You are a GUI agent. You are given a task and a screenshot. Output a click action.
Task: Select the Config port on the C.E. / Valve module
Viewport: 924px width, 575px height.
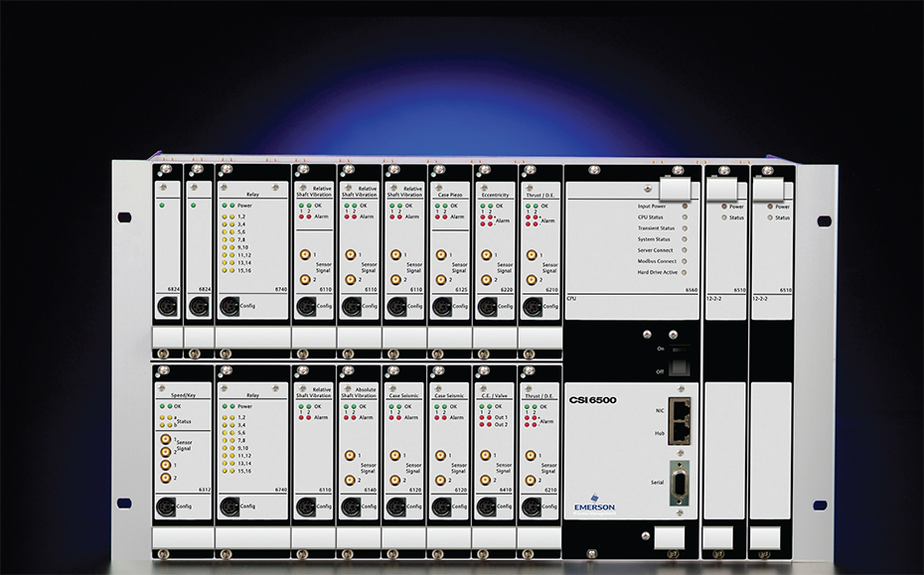tap(486, 506)
